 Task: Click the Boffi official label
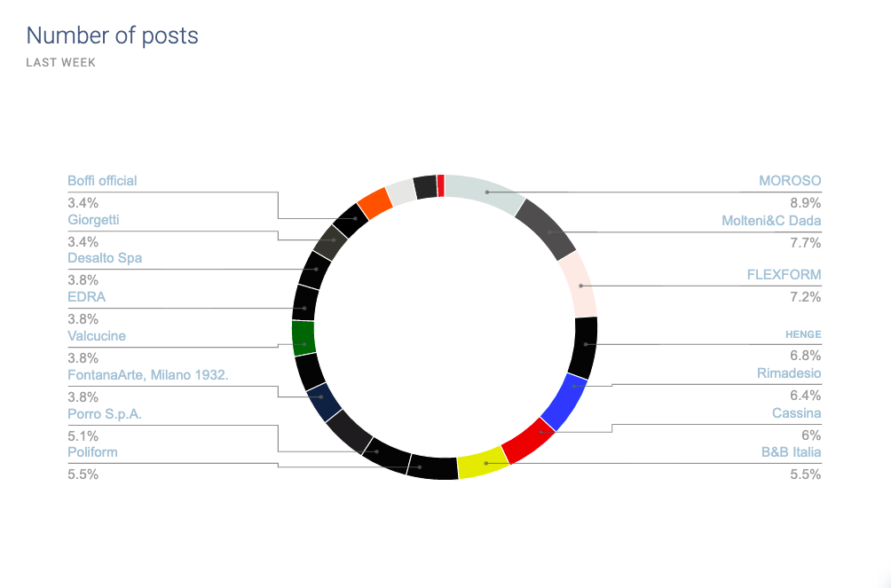[102, 181]
